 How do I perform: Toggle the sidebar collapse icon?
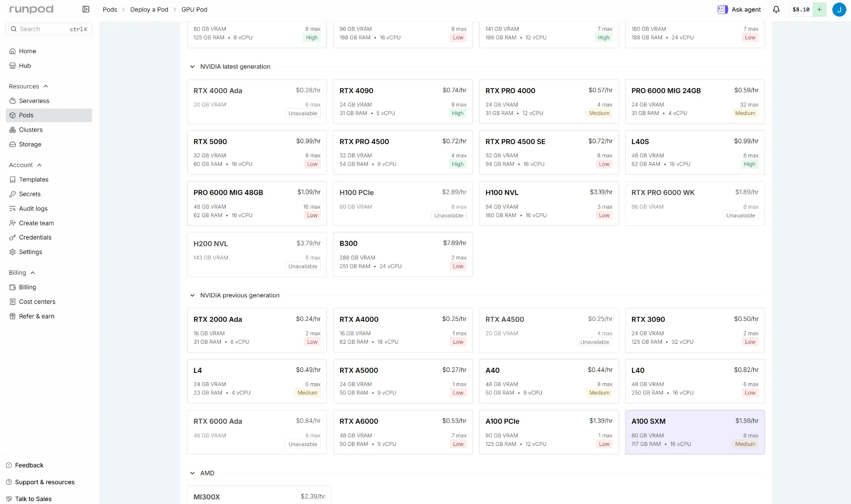click(x=86, y=9)
